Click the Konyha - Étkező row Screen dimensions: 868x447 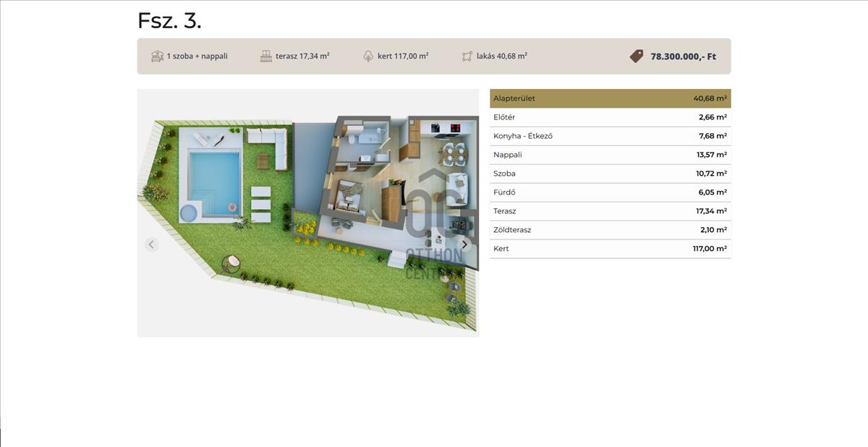tap(610, 136)
